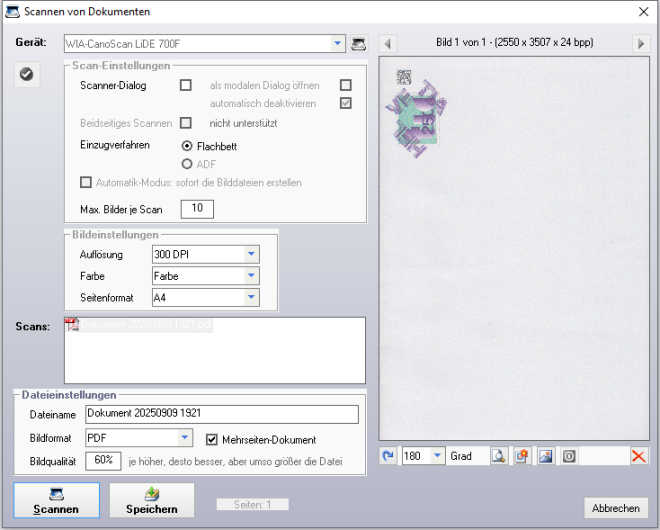
Task: Select the scanned document in the Scans list
Action: tap(140, 325)
